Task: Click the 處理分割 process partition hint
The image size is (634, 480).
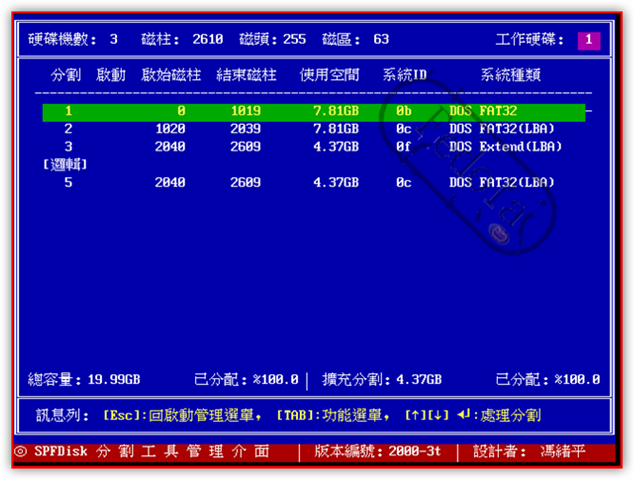Action: click(x=507, y=415)
